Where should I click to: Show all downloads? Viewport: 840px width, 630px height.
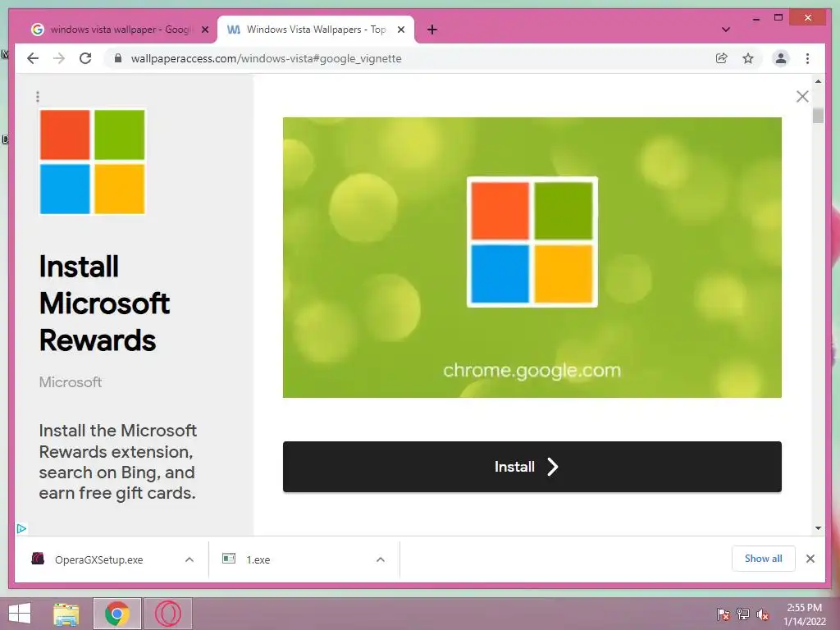(764, 559)
